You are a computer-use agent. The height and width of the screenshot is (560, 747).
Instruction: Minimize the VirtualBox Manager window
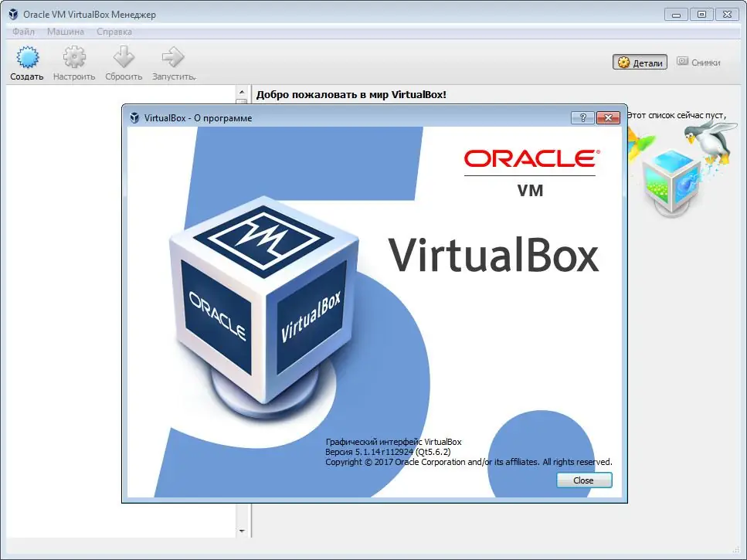coord(676,14)
